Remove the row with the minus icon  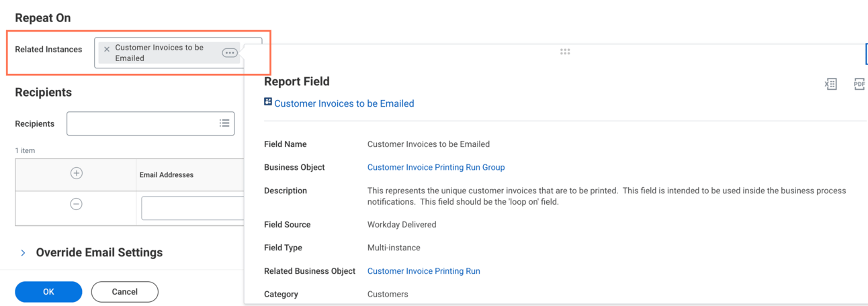[77, 204]
